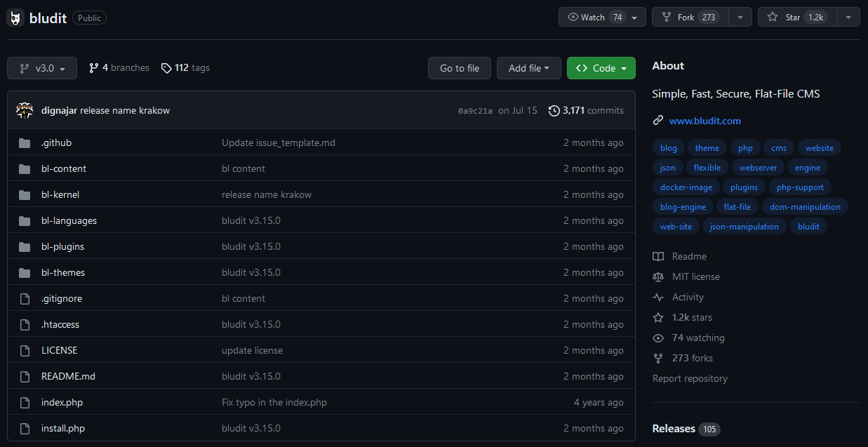
Task: Click the file icon beside install.php
Action: pos(25,428)
